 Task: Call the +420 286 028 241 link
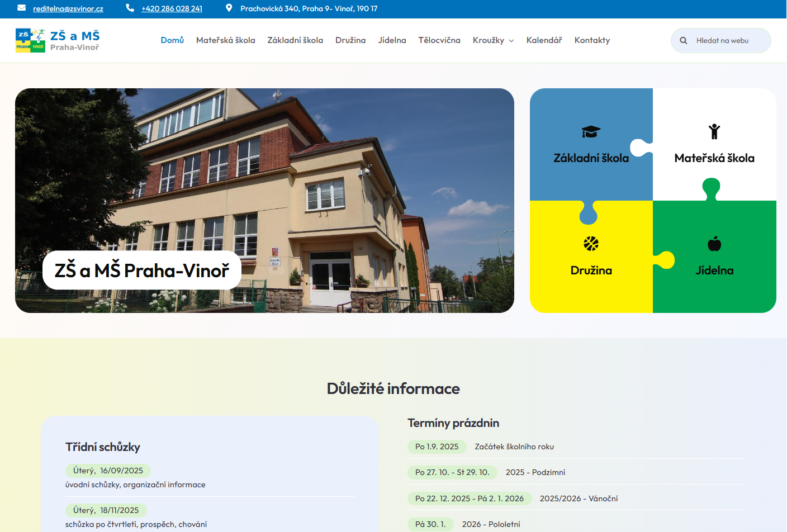coord(172,9)
